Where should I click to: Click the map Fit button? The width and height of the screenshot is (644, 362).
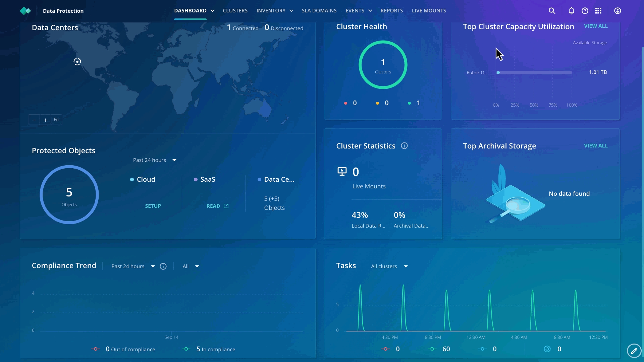tap(56, 120)
